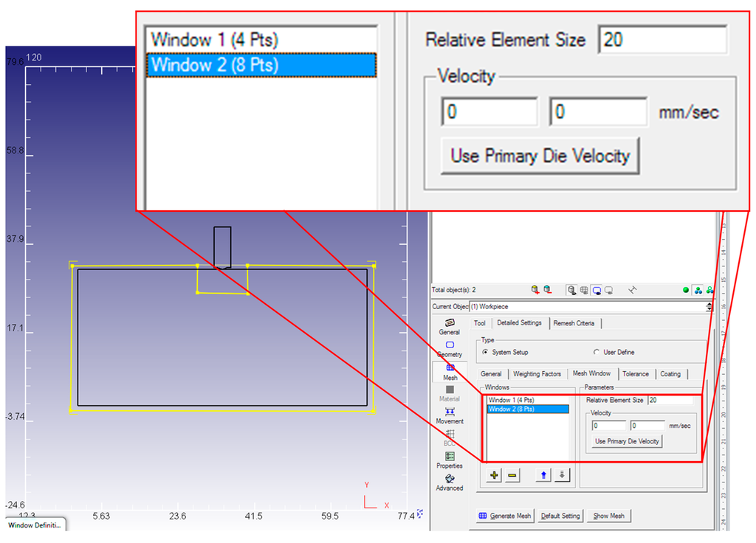Viewport: 756px width, 543px height.
Task: Switch to the Remesh Criteria tab
Action: tap(574, 323)
